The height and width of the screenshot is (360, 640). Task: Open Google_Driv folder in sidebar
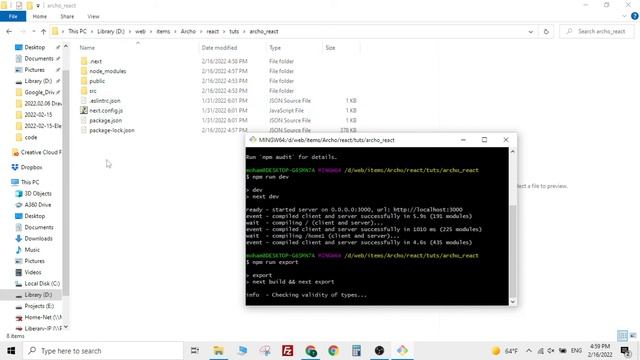click(39, 92)
